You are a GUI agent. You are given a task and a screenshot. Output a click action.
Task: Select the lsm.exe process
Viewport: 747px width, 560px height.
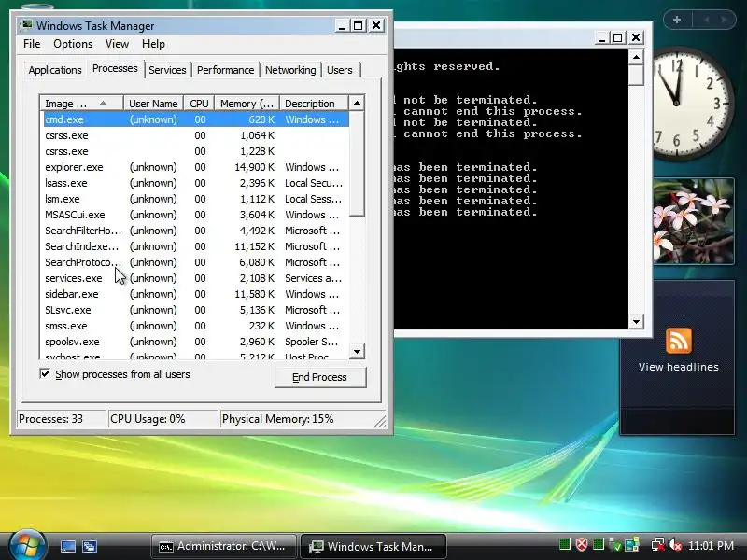pyautogui.click(x=196, y=199)
